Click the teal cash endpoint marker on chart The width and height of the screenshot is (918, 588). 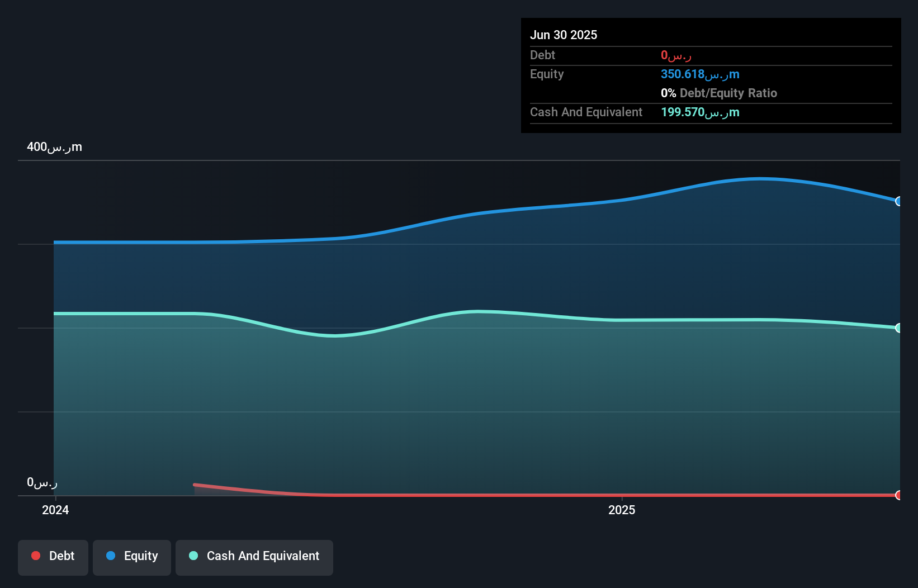coord(898,328)
